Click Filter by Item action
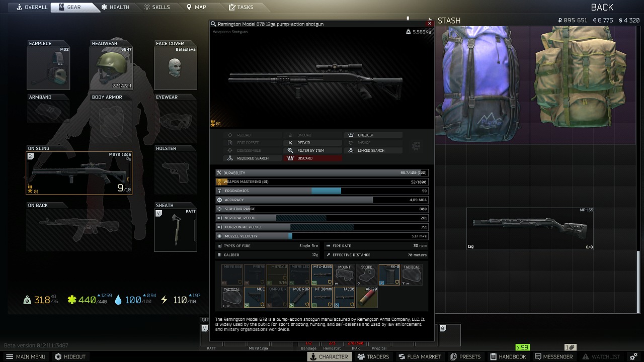644x362 pixels. 313,150
